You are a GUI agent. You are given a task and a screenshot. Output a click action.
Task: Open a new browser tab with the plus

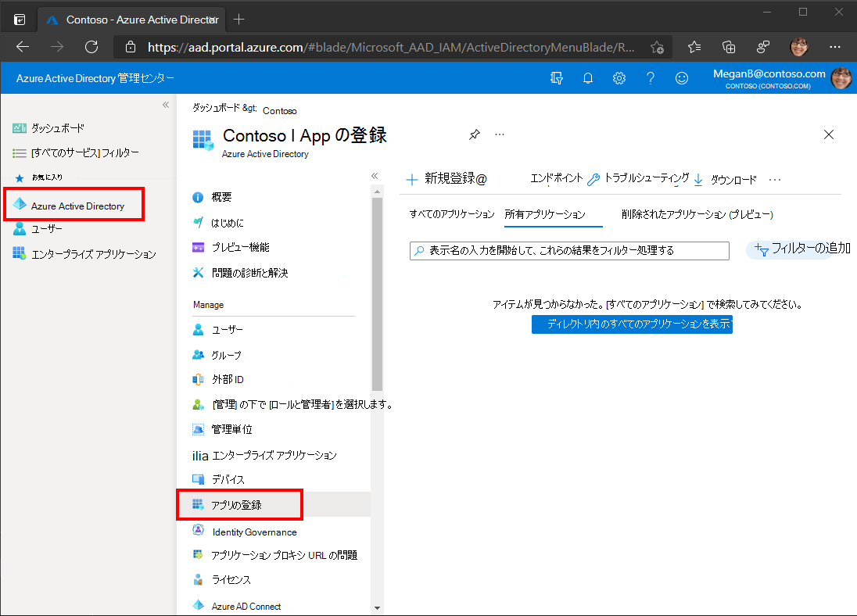[x=238, y=20]
